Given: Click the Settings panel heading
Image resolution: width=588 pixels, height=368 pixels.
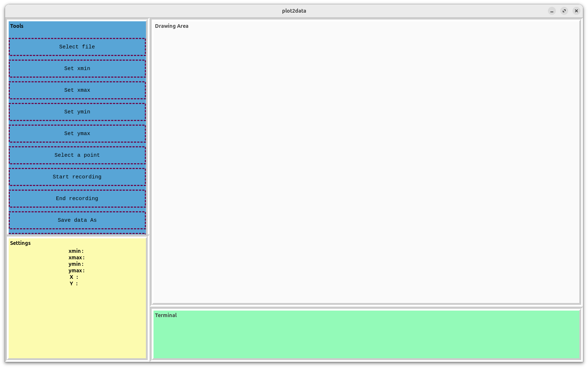Looking at the screenshot, I should (20, 243).
